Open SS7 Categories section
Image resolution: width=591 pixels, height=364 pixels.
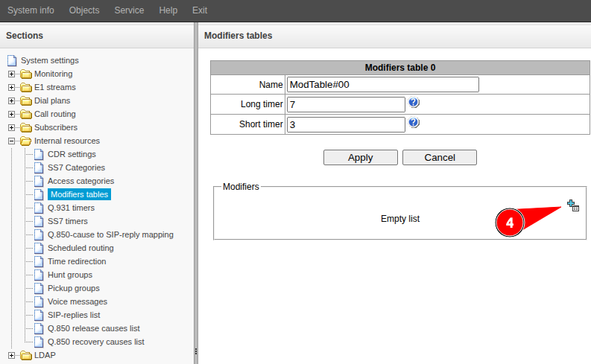click(76, 167)
